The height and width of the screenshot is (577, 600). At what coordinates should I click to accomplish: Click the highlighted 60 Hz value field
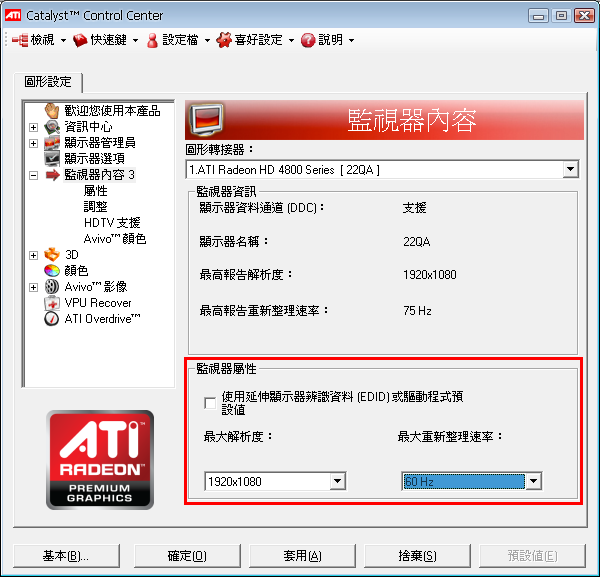(464, 481)
